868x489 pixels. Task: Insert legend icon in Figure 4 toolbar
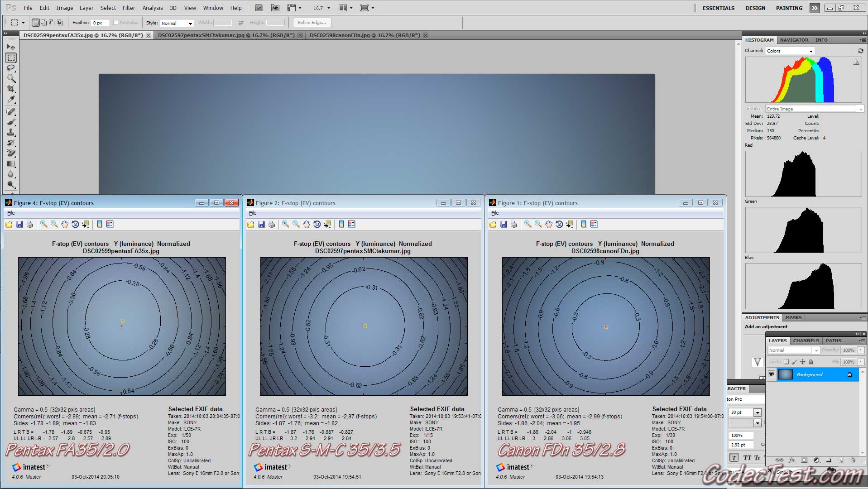110,224
